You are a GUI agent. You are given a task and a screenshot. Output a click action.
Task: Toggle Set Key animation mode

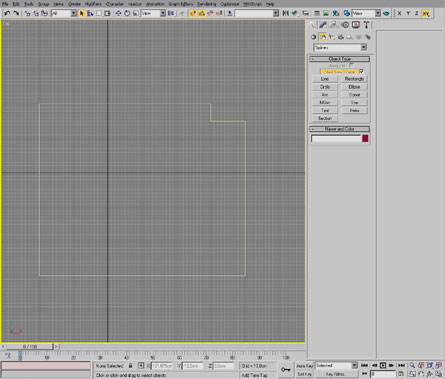tap(305, 374)
